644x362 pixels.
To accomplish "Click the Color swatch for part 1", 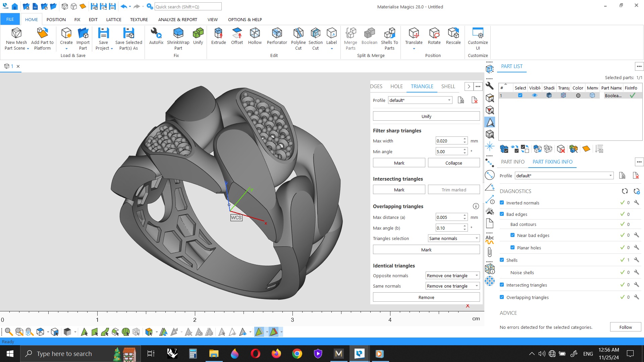I will pos(578,95).
